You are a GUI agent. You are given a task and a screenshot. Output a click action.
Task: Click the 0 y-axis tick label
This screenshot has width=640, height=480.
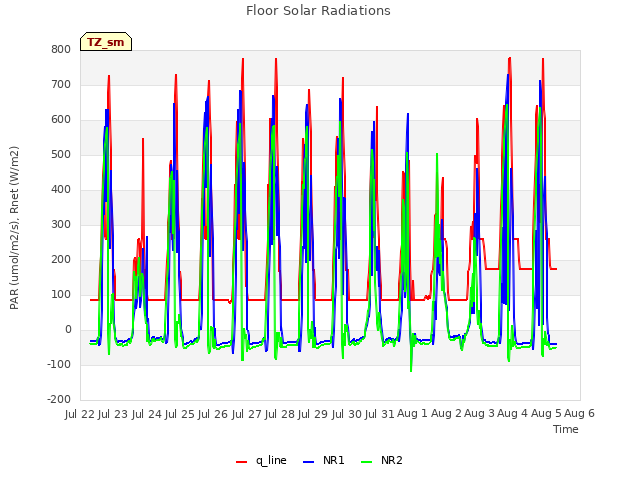(68, 330)
